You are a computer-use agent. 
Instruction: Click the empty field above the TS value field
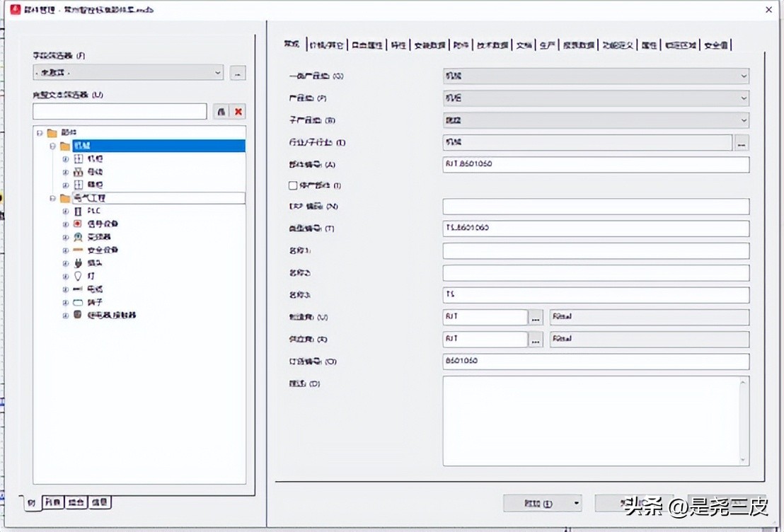[x=596, y=273]
